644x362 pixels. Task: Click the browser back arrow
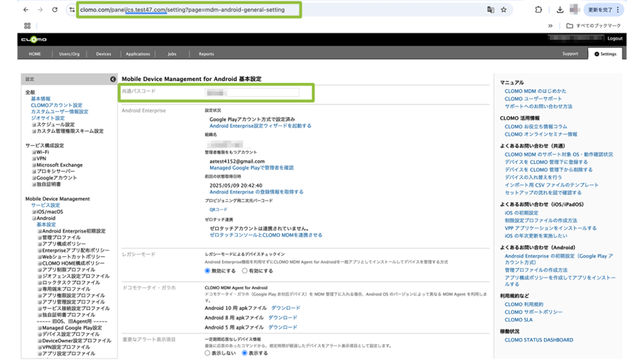pos(26,10)
